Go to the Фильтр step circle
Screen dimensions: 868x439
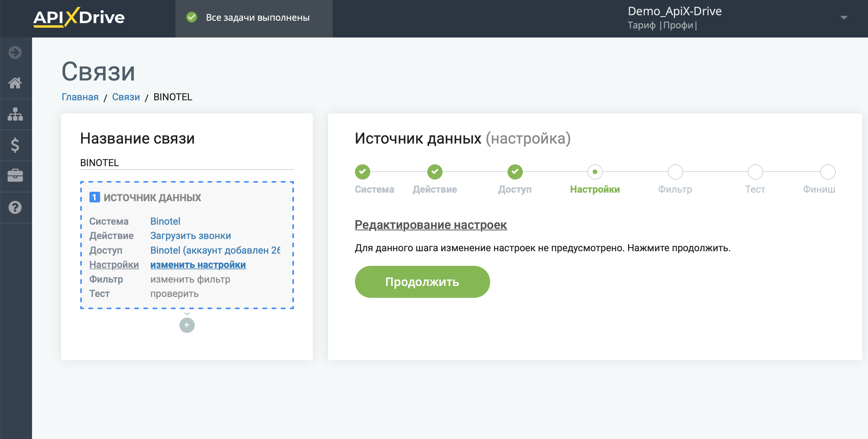[x=675, y=172]
